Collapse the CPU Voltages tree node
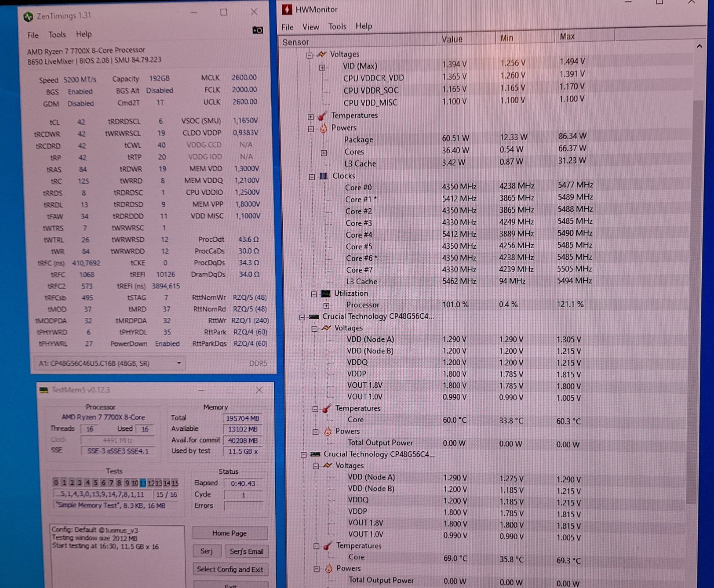Image resolution: width=714 pixels, height=588 pixels. point(309,55)
